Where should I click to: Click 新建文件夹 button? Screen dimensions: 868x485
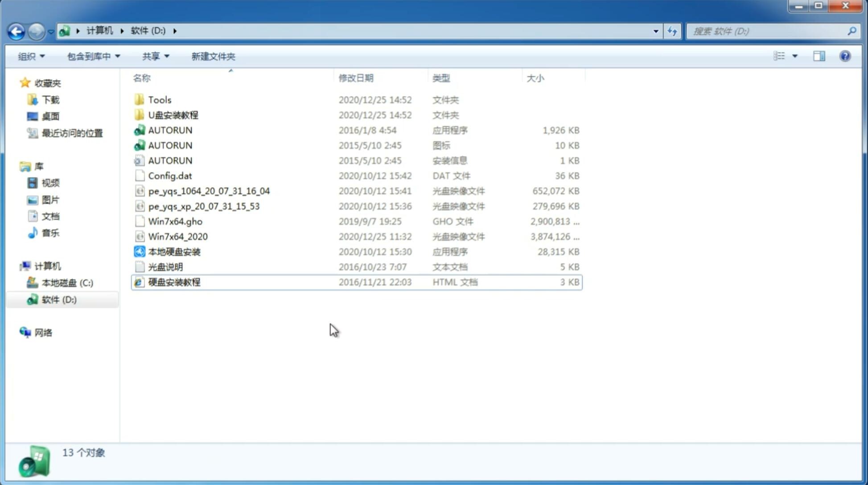point(213,56)
